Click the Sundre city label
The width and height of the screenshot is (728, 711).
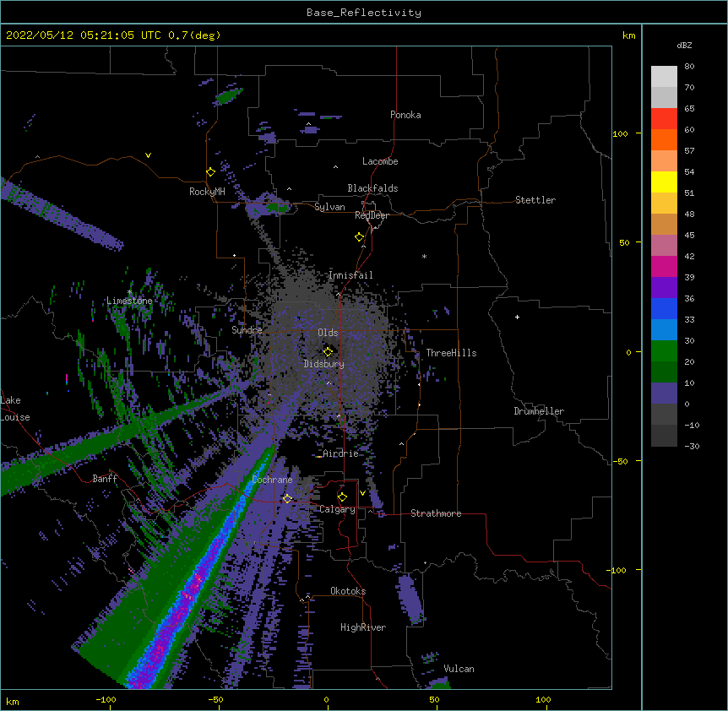point(247,330)
